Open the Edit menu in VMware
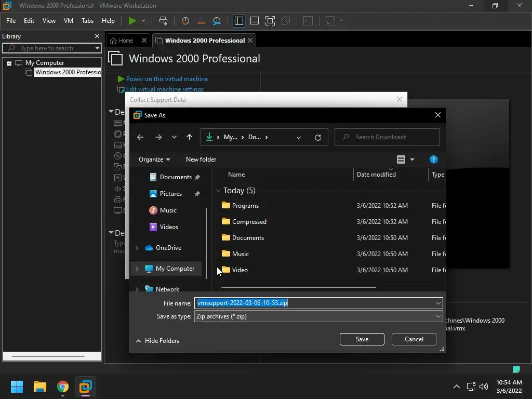The image size is (532, 399). [29, 21]
